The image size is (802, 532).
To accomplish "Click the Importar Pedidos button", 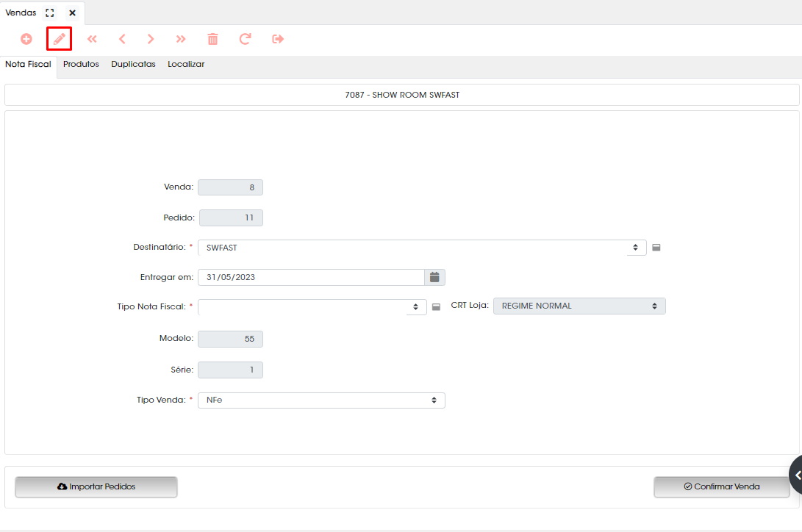I will (x=96, y=486).
